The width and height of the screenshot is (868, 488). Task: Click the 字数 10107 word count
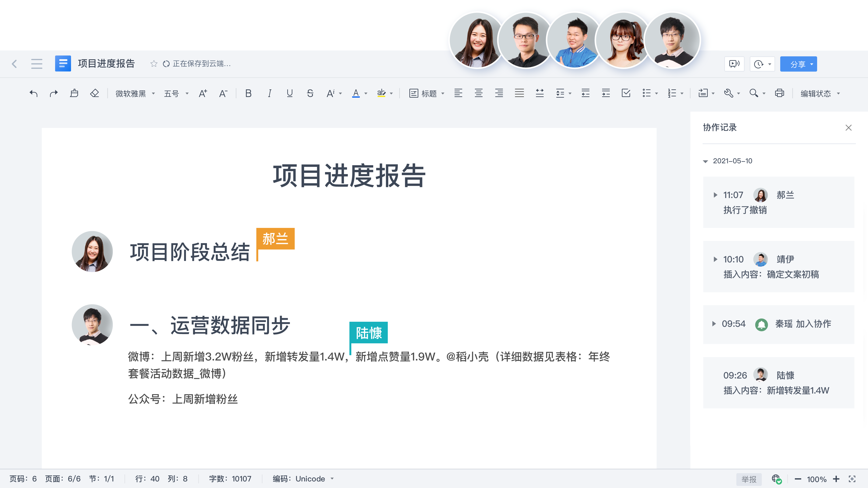pyautogui.click(x=230, y=479)
